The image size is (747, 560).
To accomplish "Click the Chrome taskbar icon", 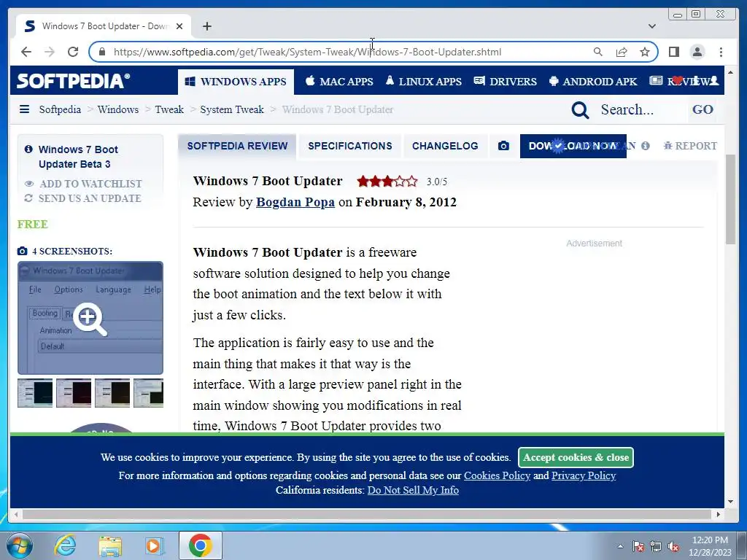I will click(200, 545).
